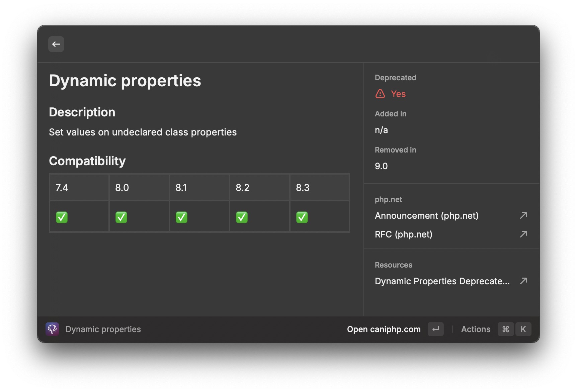Click the Dynamic properties main heading

(x=125, y=81)
